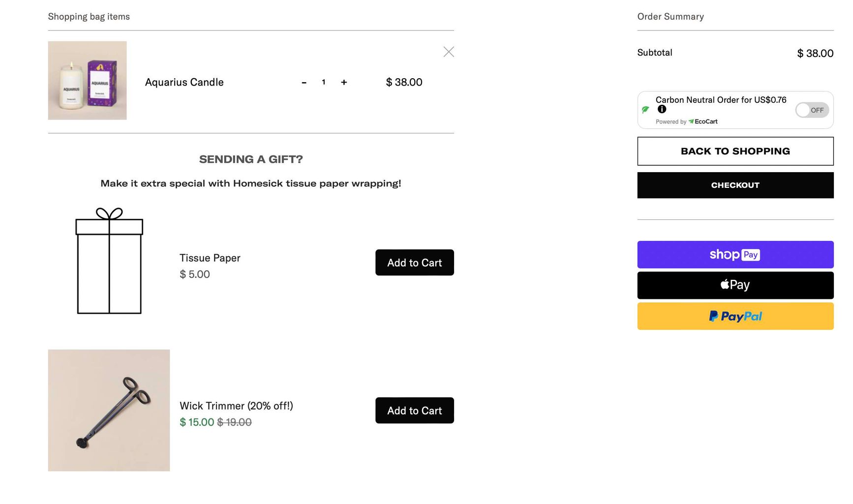Screen dimensions: 853x504
Task: Add Tissue Paper to cart
Action: (x=414, y=263)
